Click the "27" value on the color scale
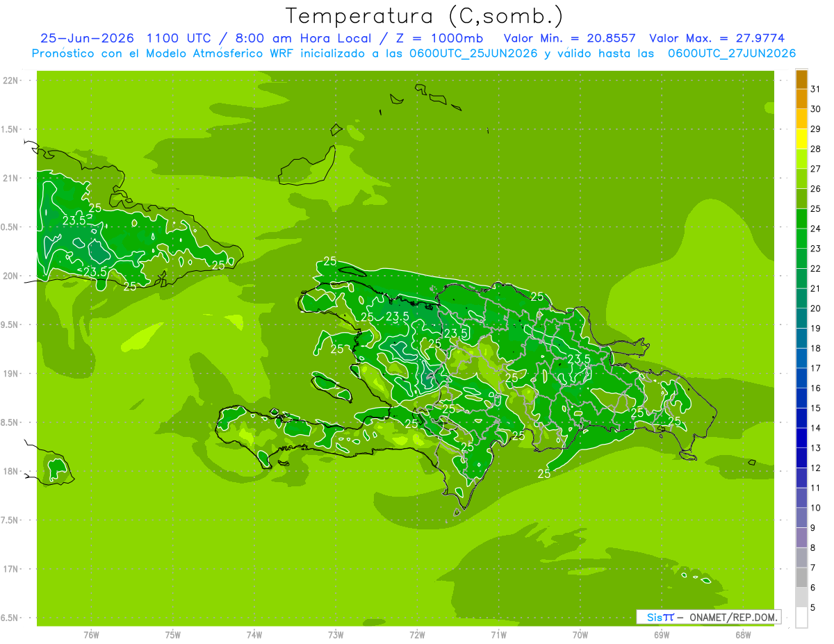The height and width of the screenshot is (644, 834). [816, 169]
